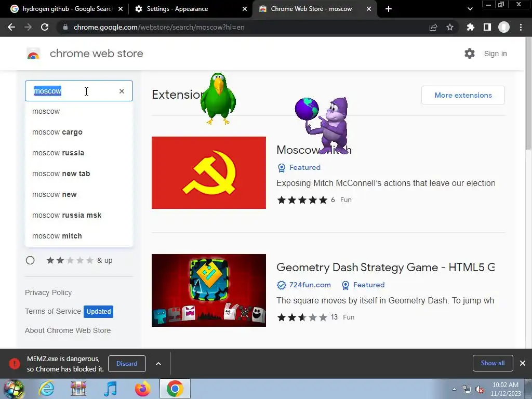
Task: Click the red MEMZ.exe danger warning icon
Action: click(15, 363)
